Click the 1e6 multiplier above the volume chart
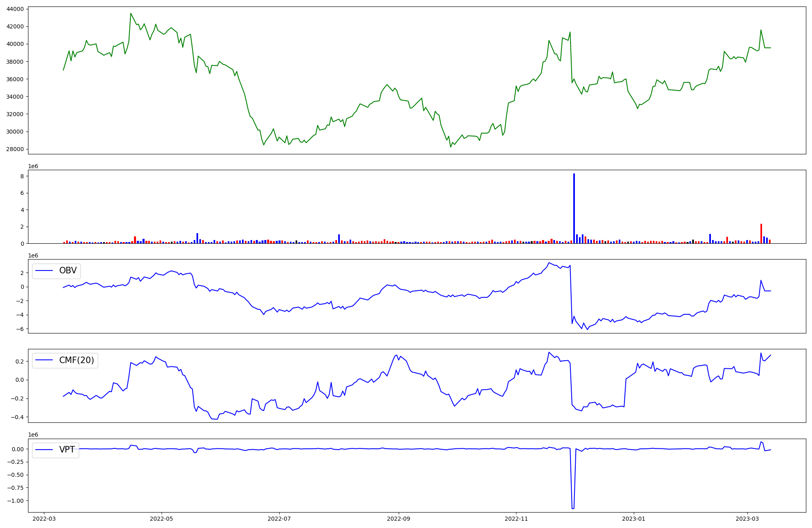Screen dimensions: 812x528 (33, 166)
